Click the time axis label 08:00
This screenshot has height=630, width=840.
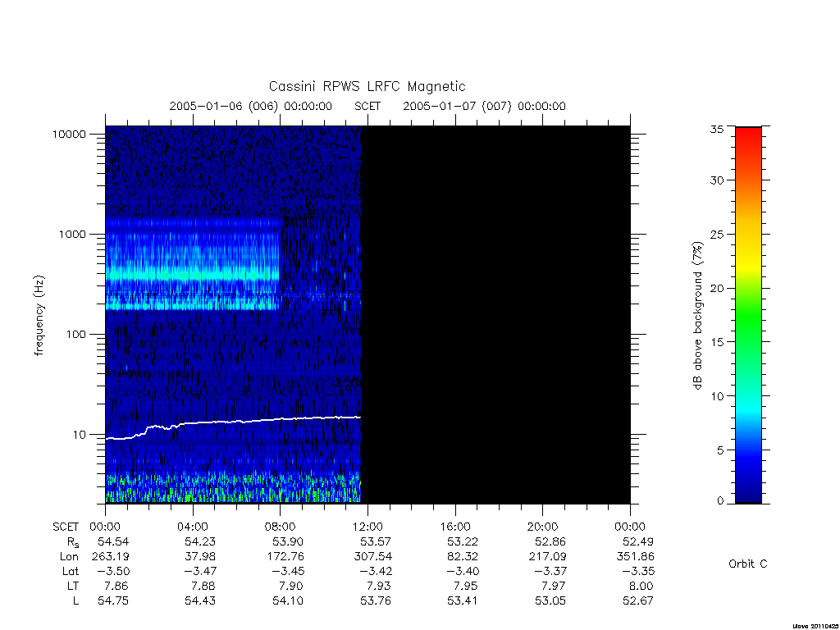[281, 527]
